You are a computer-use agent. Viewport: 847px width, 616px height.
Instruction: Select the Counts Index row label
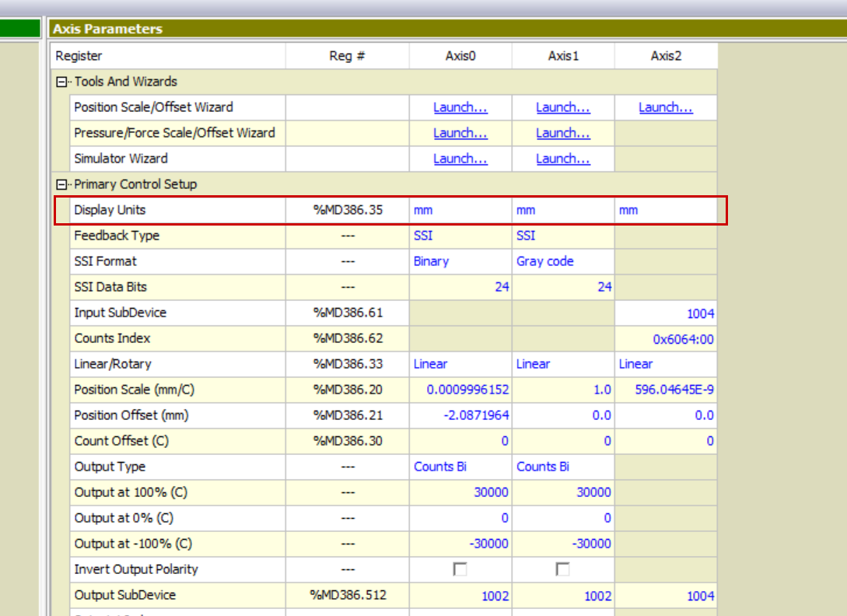pos(112,338)
